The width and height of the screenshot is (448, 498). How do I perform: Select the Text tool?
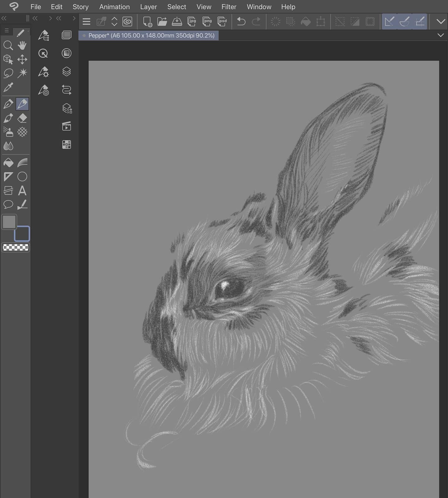(x=22, y=190)
